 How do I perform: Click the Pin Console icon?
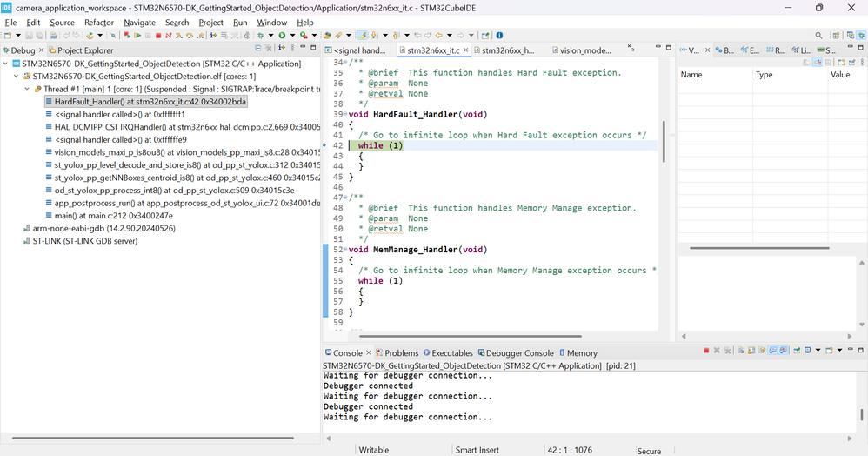(x=797, y=351)
